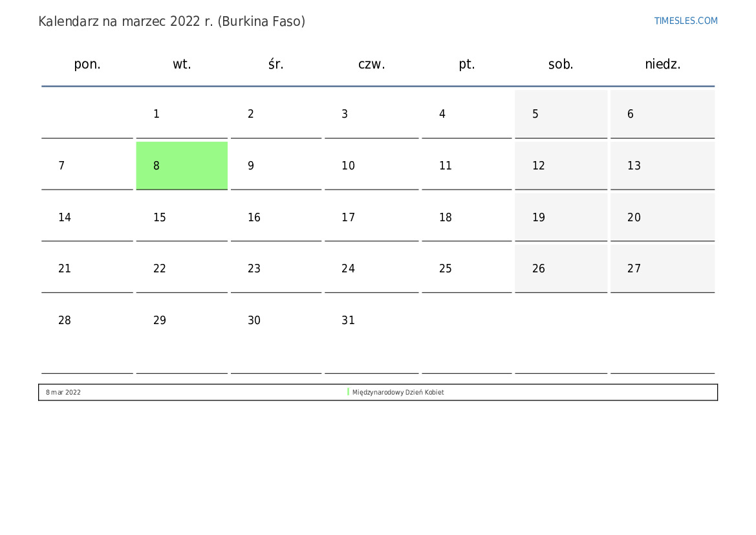Screen dimensions: 756x535
Task: Choose the last day, 31, in the calendar
Action: click(x=371, y=320)
